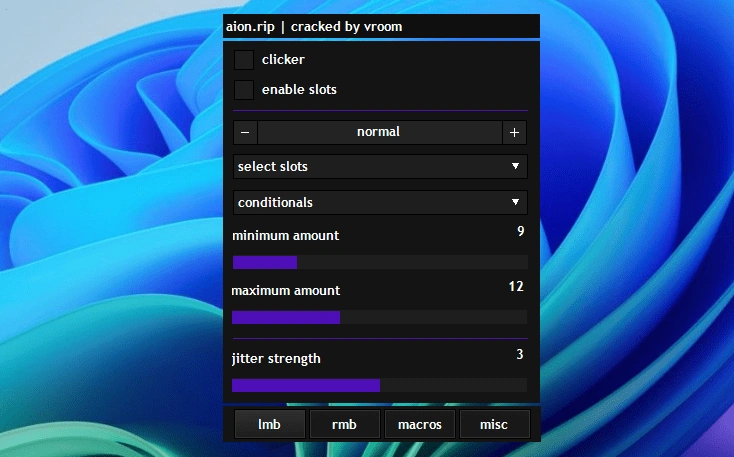This screenshot has width=734, height=457.
Task: Click the aion.rip title bar text
Action: point(314,27)
